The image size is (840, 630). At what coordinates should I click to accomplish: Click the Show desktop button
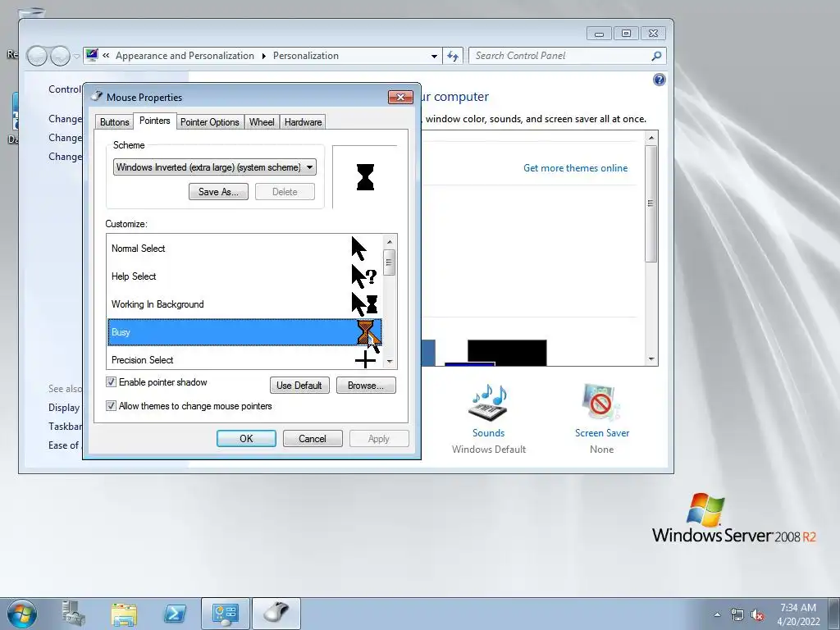click(834, 614)
